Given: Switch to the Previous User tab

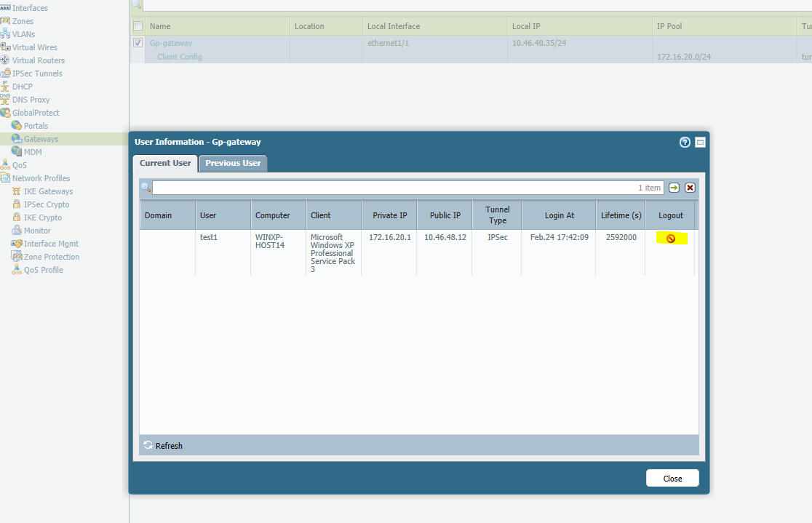Looking at the screenshot, I should tap(233, 163).
